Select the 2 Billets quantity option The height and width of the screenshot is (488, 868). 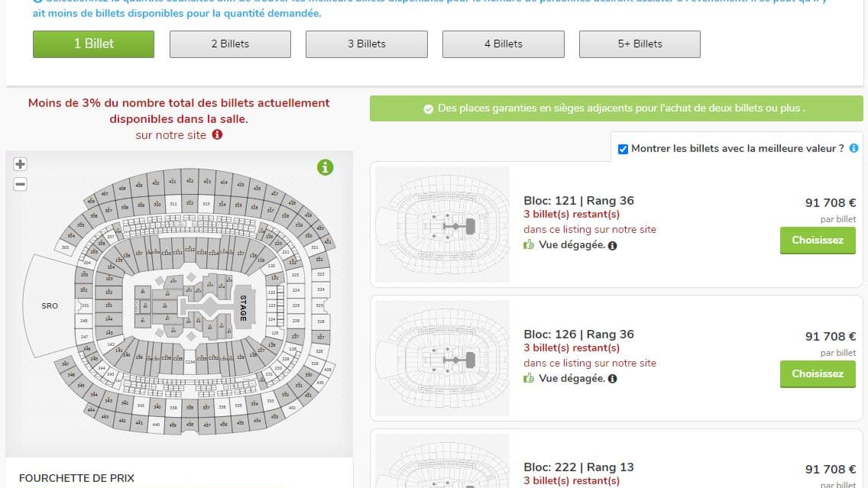[230, 44]
